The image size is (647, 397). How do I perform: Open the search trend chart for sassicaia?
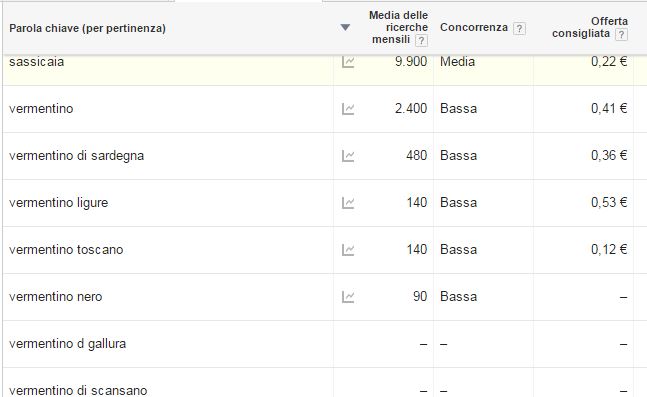(x=348, y=62)
